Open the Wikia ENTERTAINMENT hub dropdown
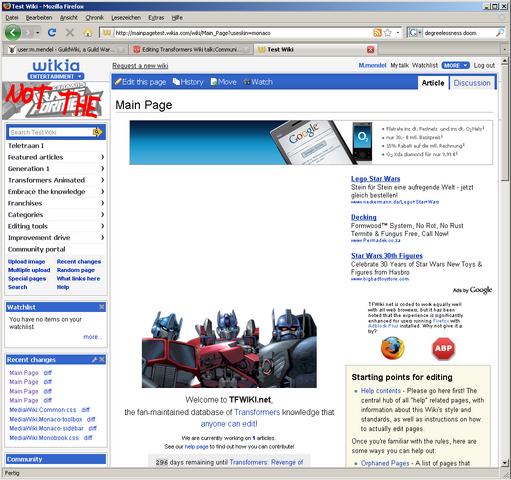The height and width of the screenshot is (480, 511). [x=56, y=76]
